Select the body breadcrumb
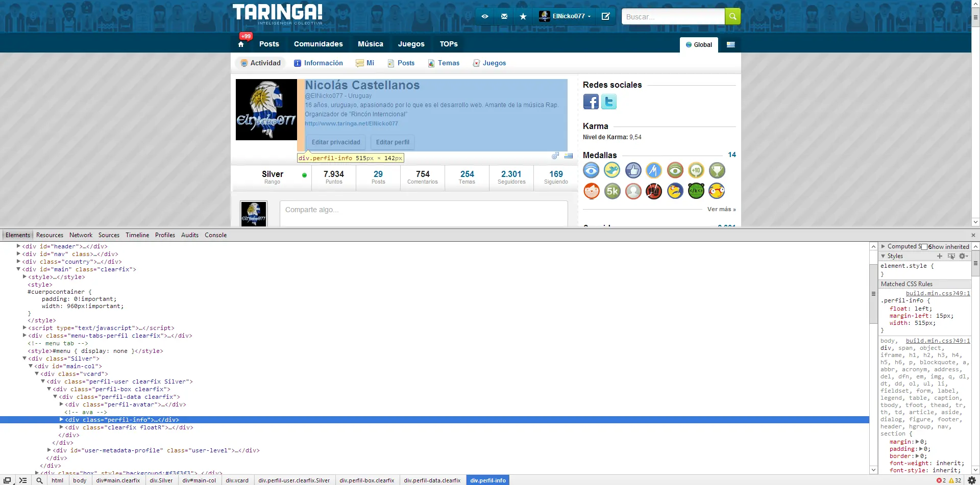The width and height of the screenshot is (980, 485). click(80, 480)
